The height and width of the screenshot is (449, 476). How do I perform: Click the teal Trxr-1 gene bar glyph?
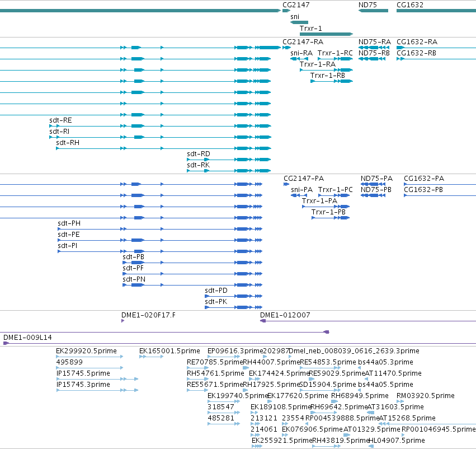[x=326, y=34]
